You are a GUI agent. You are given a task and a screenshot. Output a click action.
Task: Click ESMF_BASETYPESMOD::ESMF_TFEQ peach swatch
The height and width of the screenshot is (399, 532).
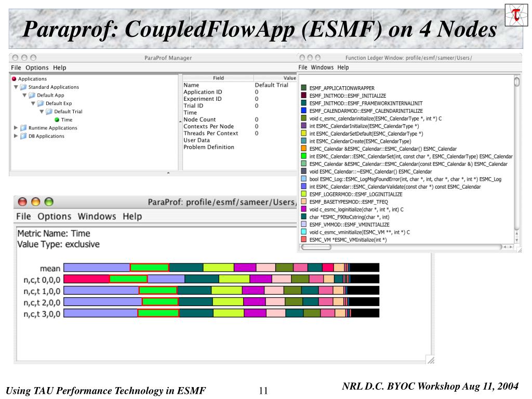(x=303, y=202)
